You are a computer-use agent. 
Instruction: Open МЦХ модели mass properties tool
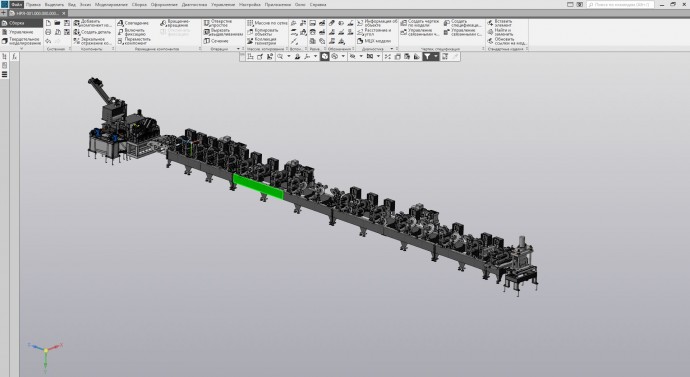tap(374, 41)
